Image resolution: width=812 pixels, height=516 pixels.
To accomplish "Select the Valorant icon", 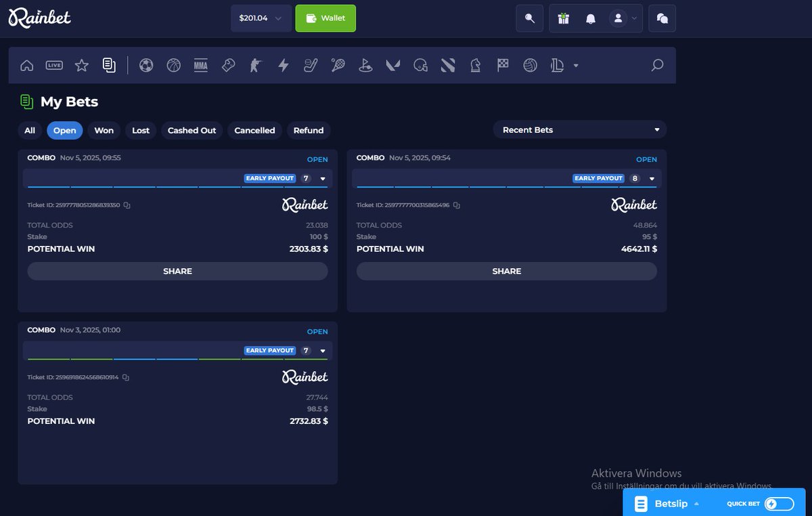I will (392, 66).
